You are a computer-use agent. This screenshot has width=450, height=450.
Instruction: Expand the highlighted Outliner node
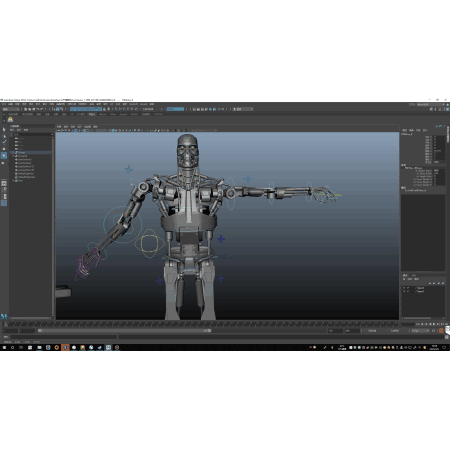pos(13,152)
